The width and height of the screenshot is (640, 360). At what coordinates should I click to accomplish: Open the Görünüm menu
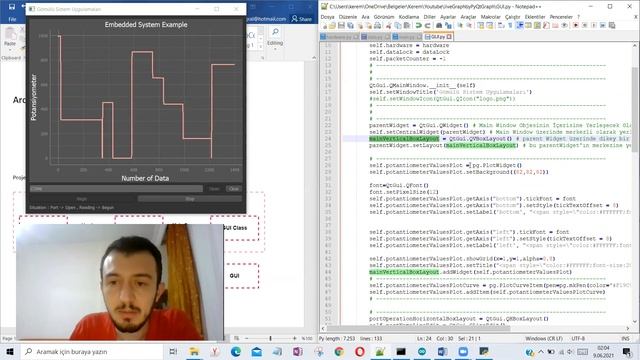coord(384,17)
